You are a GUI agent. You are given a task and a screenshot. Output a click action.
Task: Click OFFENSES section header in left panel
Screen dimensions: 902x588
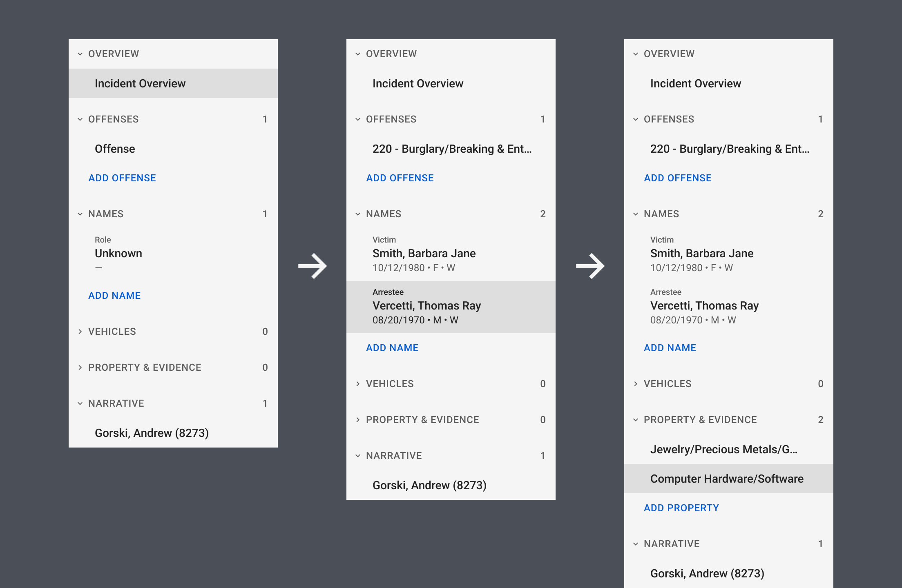coord(173,119)
